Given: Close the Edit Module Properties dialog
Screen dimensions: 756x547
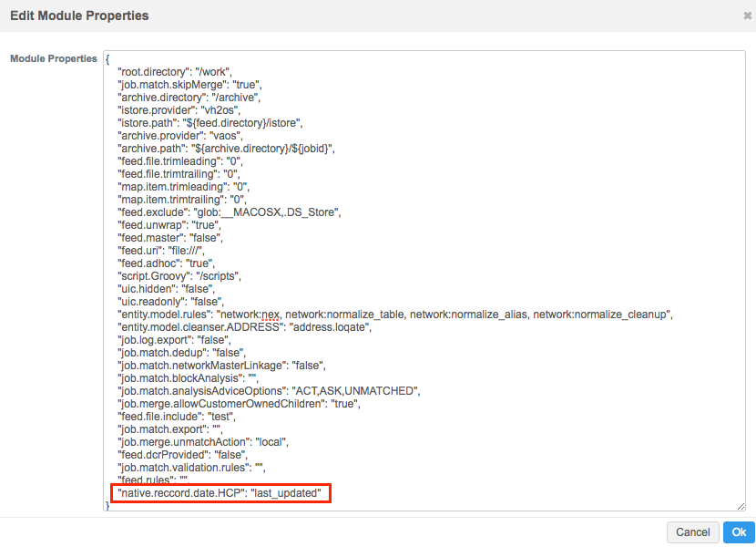Looking at the screenshot, I should tap(748, 16).
